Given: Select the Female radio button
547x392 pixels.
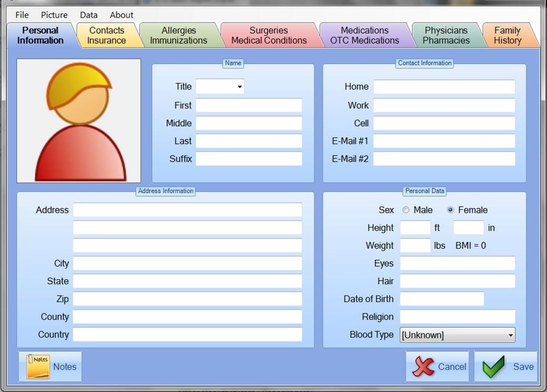Looking at the screenshot, I should (x=450, y=209).
